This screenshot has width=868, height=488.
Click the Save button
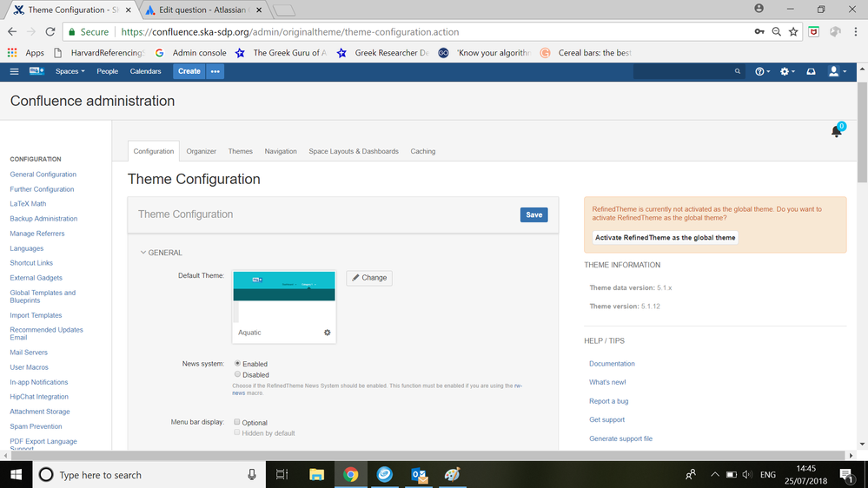[534, 214]
